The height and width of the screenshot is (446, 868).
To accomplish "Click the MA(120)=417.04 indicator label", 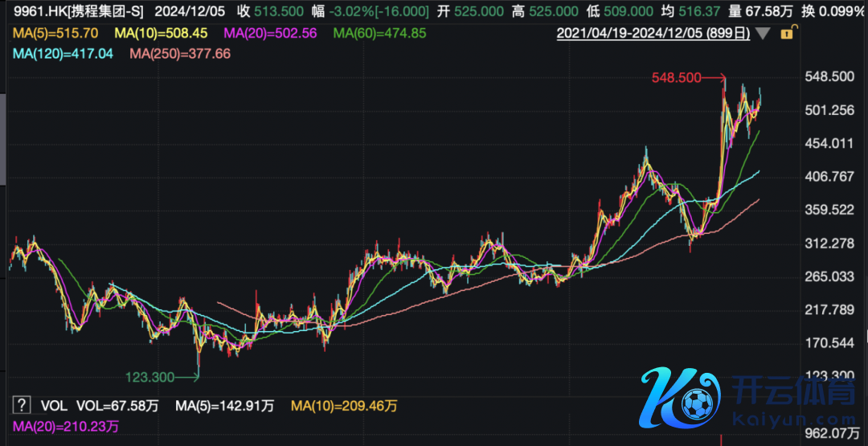I will point(63,54).
